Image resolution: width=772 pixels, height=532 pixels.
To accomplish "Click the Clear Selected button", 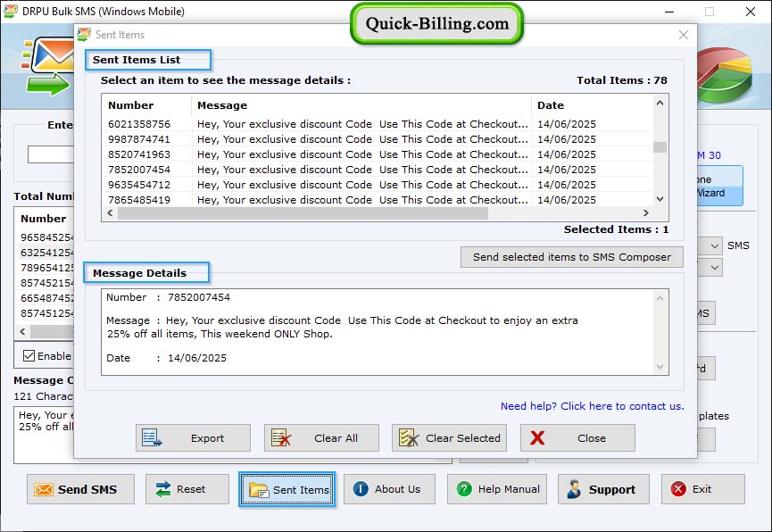I will click(x=449, y=438).
